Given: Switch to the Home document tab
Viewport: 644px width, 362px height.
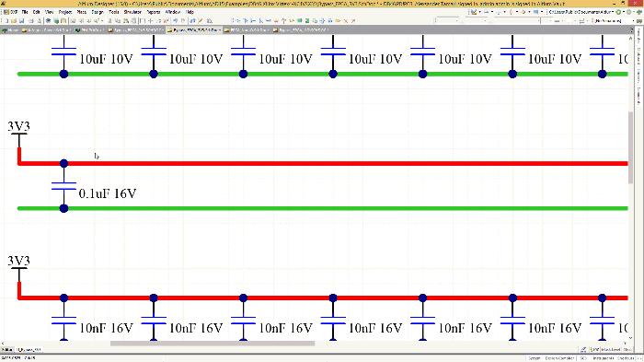Looking at the screenshot, I should (x=11, y=30).
